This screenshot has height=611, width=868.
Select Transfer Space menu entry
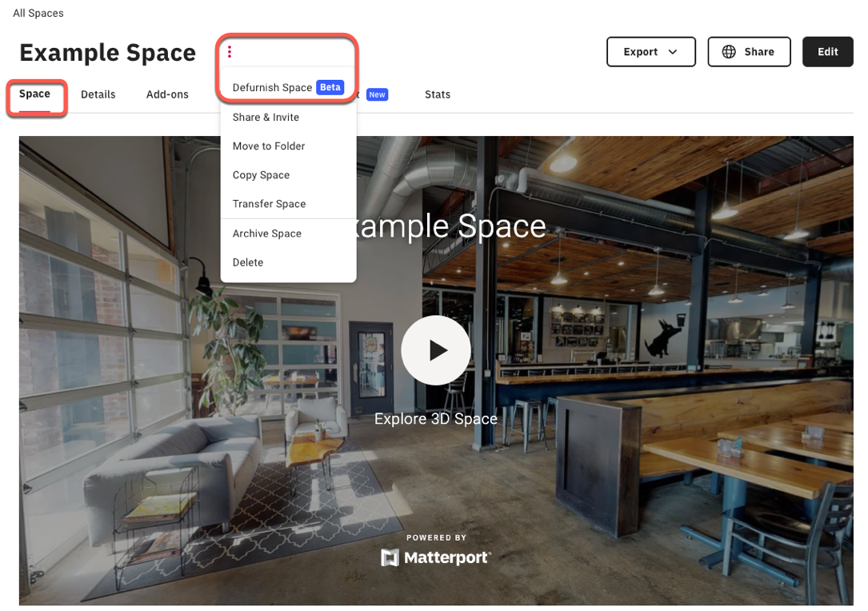[x=288, y=204]
